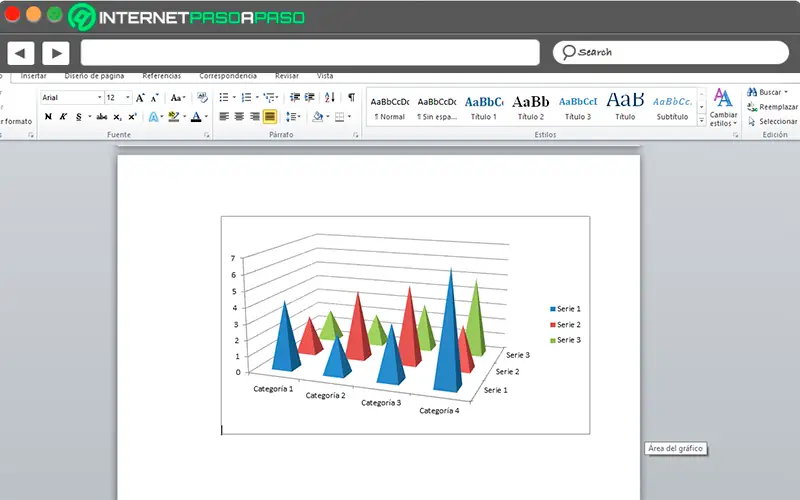
Task: Toggle underline with the S button
Action: click(79, 117)
